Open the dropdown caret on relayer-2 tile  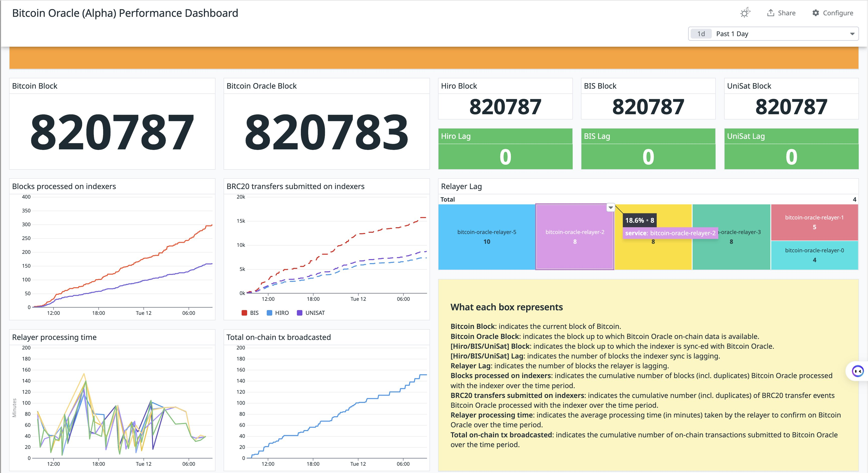[611, 208]
